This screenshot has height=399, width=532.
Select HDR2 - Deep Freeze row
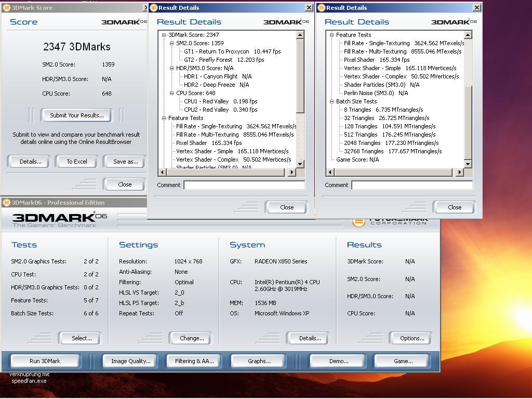(217, 85)
